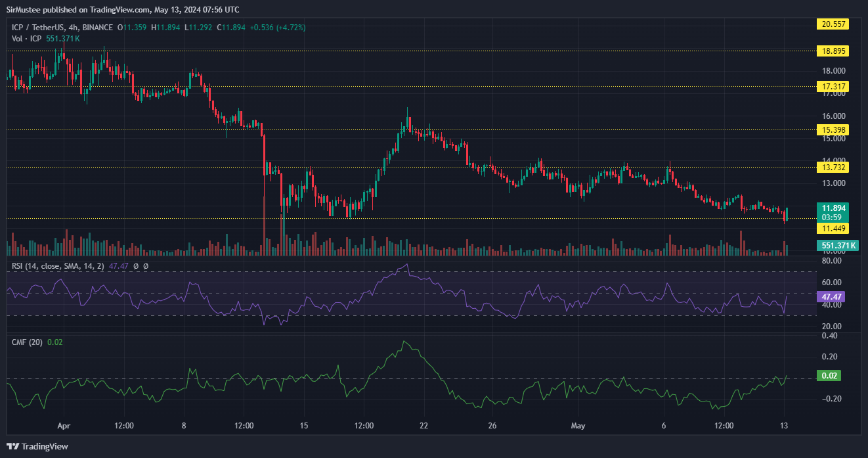Click the yellow 13.732 resistance level tag
This screenshot has width=868, height=458.
833,167
